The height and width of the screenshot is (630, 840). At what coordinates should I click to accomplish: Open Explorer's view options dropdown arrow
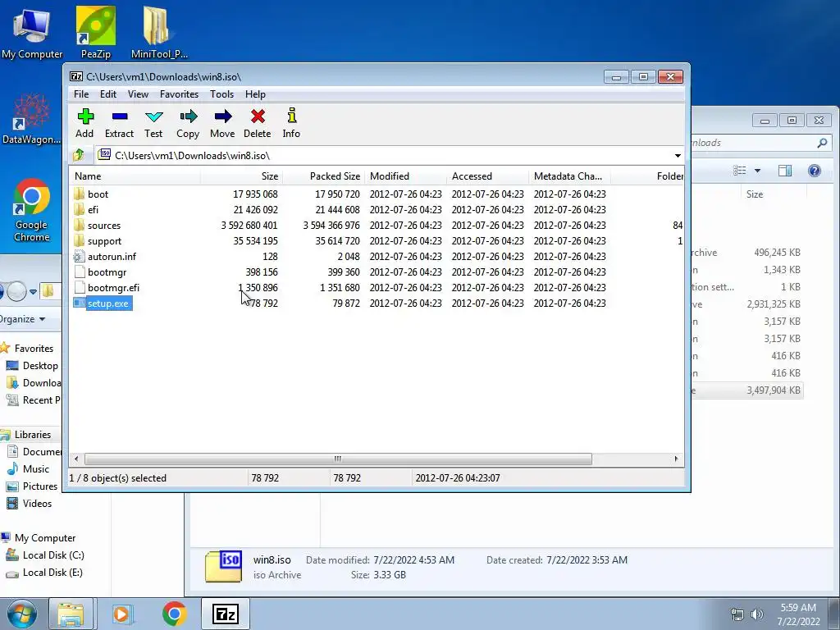pyautogui.click(x=757, y=171)
